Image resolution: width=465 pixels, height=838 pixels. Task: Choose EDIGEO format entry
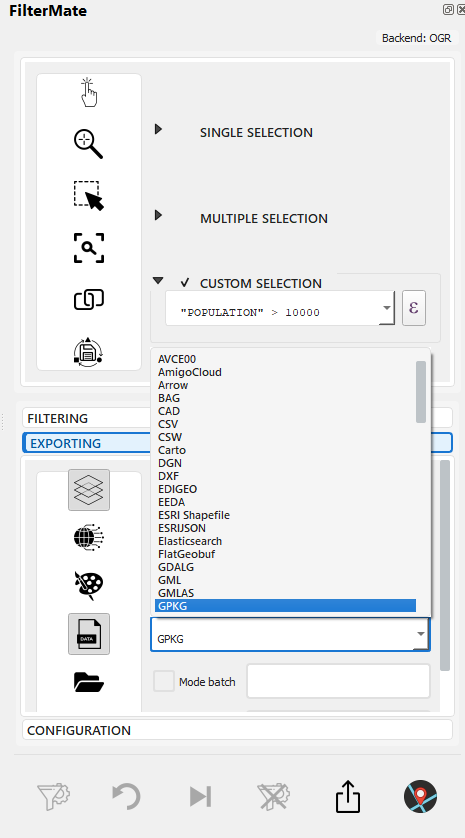(285, 489)
